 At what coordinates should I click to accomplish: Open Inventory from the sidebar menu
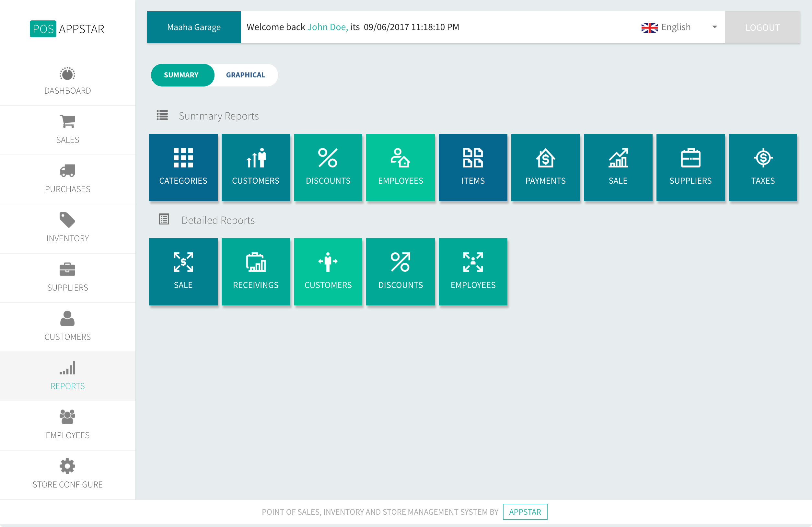click(x=67, y=229)
